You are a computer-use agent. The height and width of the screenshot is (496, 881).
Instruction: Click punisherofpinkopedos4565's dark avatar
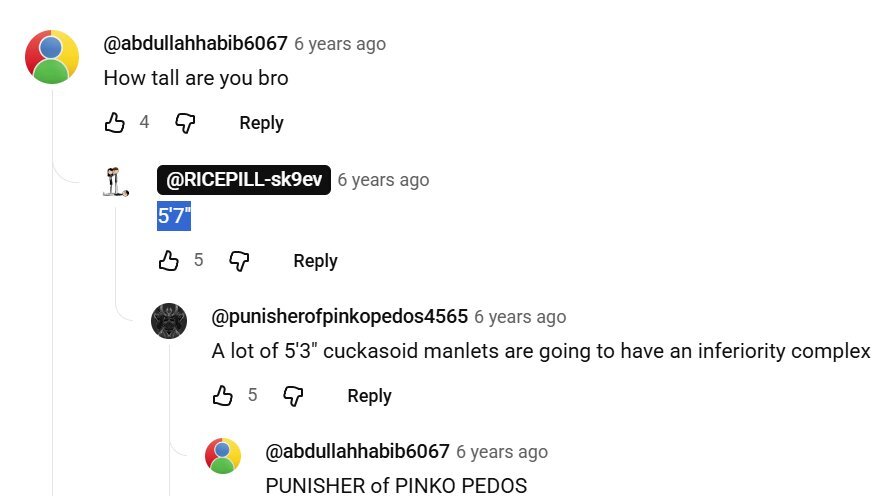pyautogui.click(x=169, y=321)
